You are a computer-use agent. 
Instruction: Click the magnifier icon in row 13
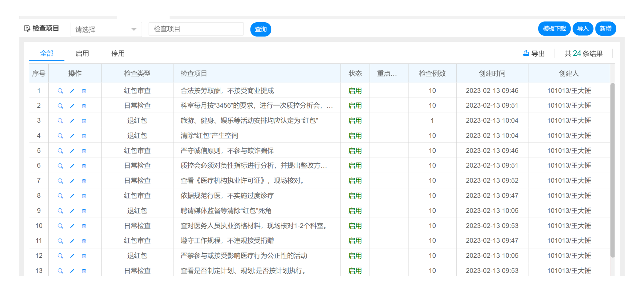[x=60, y=271]
